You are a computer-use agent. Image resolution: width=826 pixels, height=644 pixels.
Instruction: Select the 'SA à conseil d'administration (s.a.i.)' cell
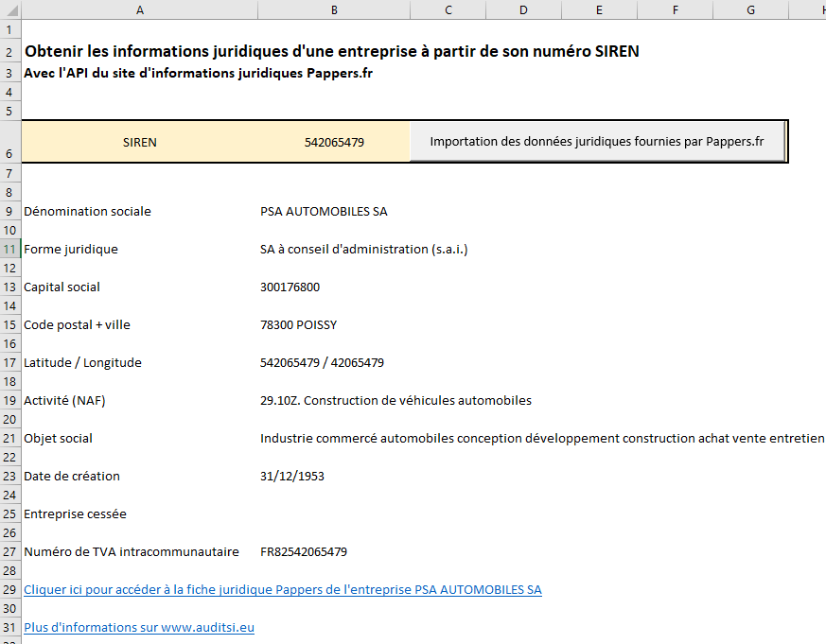(x=363, y=249)
